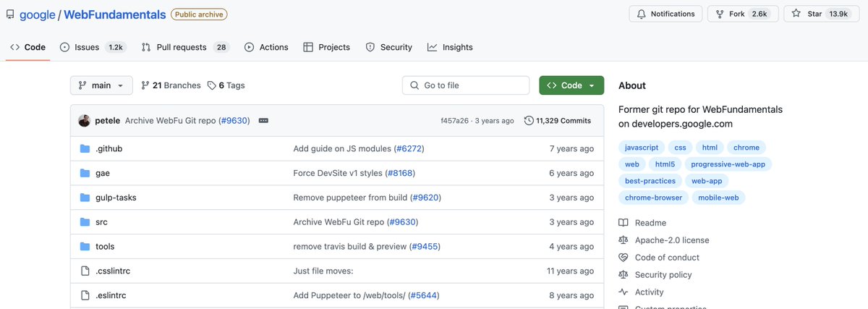The width and height of the screenshot is (868, 309).
Task: Click the Notifications button
Action: [665, 14]
